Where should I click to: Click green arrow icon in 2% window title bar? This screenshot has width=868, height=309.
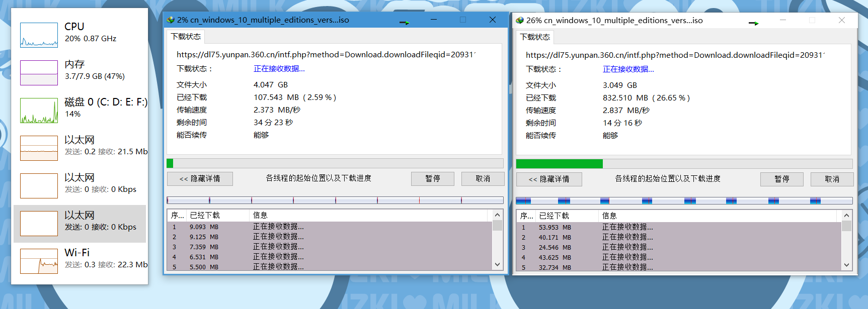(404, 22)
